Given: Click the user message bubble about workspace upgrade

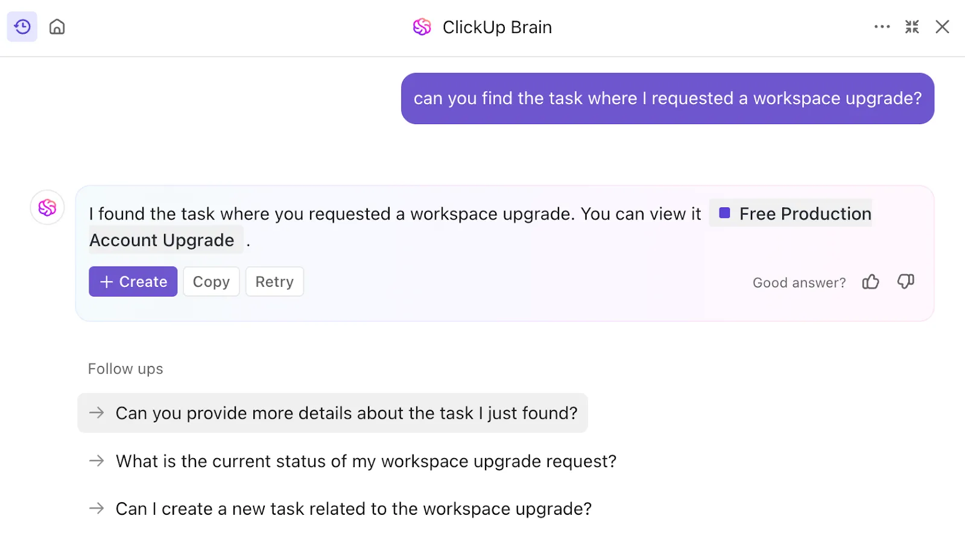Looking at the screenshot, I should click(668, 98).
